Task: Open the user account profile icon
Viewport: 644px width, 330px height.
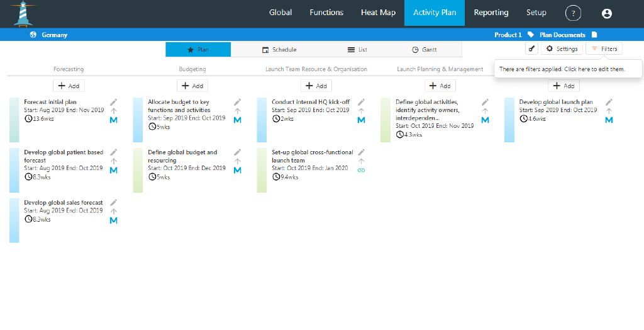Action: coord(606,13)
